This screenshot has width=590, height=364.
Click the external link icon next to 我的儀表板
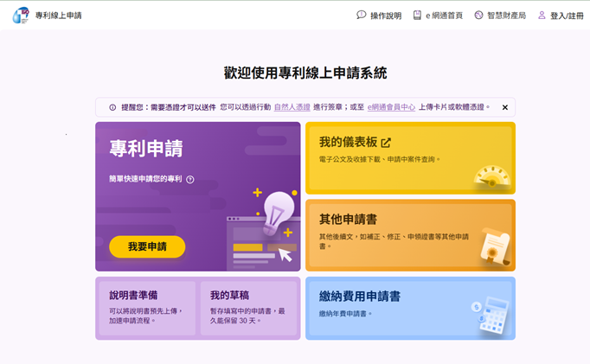[x=386, y=143]
